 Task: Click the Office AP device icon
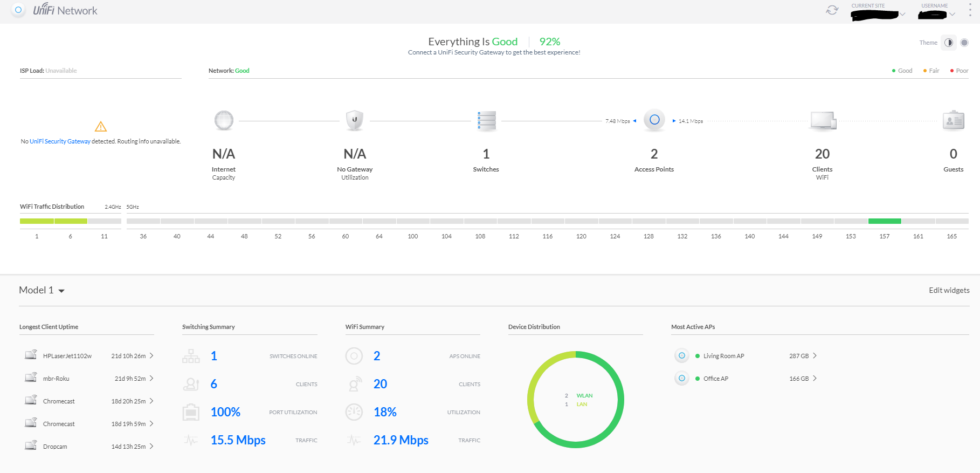pos(682,378)
